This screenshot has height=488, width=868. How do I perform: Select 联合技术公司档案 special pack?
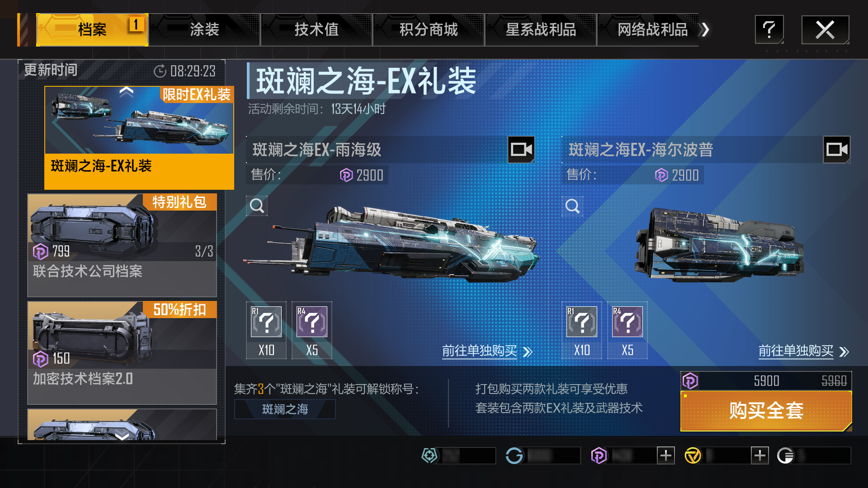tap(122, 245)
